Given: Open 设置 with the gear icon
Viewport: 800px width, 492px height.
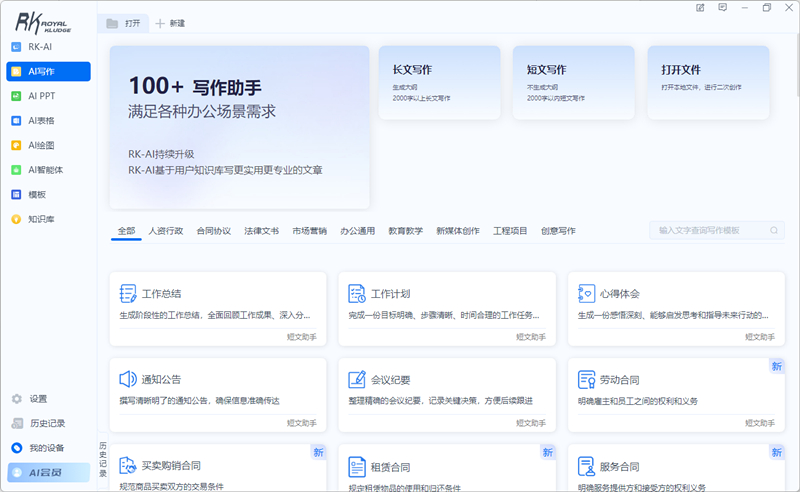Looking at the screenshot, I should pyautogui.click(x=29, y=399).
